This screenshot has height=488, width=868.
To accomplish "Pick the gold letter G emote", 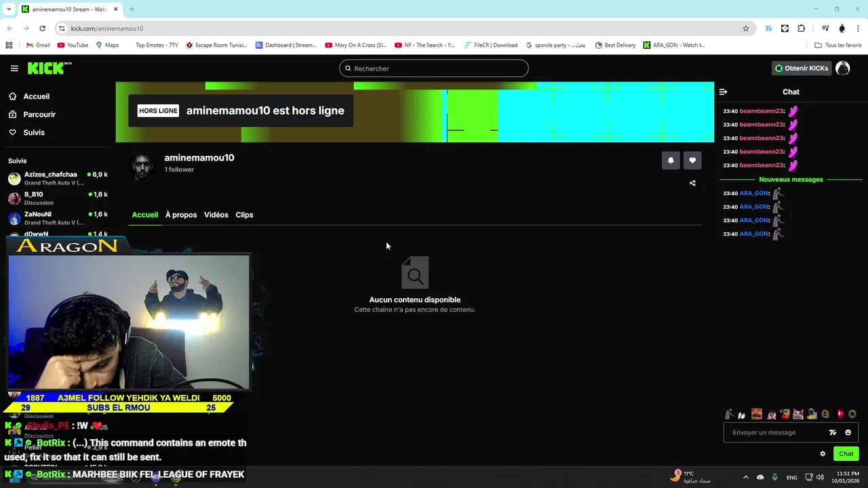I will click(x=825, y=414).
